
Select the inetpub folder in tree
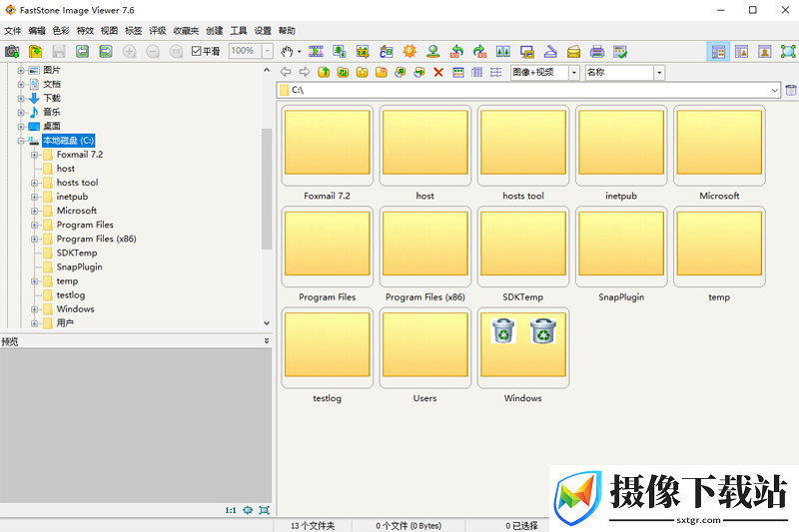(x=72, y=197)
